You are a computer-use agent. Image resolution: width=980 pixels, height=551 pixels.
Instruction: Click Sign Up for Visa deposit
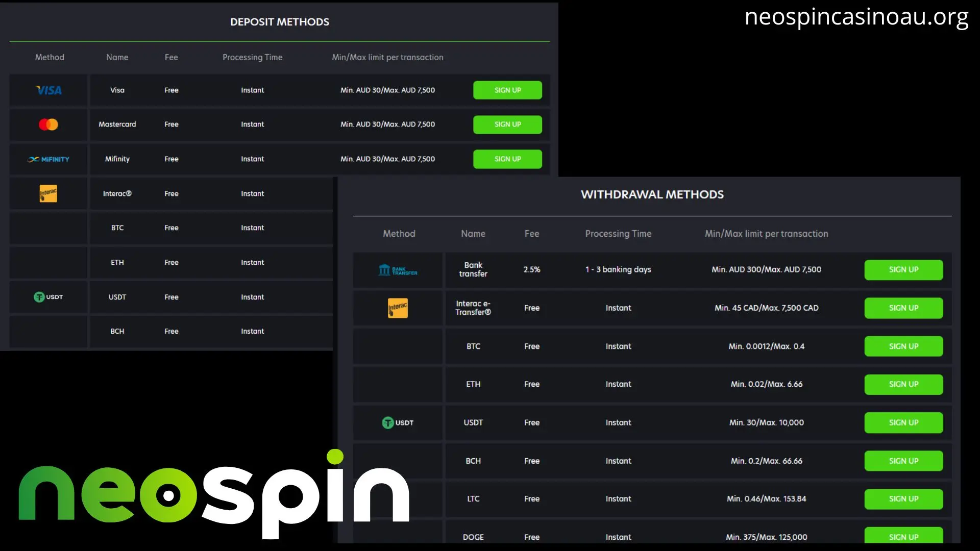(507, 90)
